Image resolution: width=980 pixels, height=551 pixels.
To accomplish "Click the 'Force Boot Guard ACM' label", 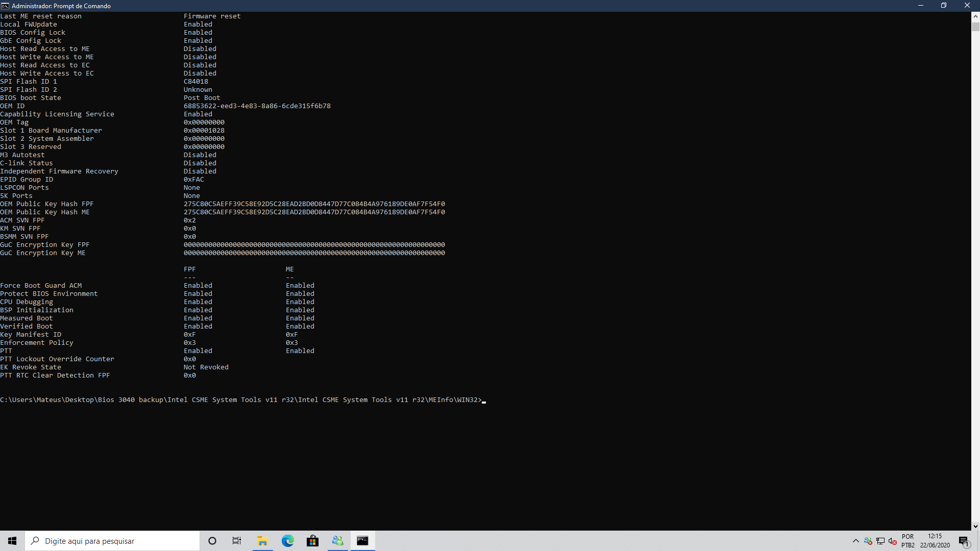I will (x=41, y=286).
